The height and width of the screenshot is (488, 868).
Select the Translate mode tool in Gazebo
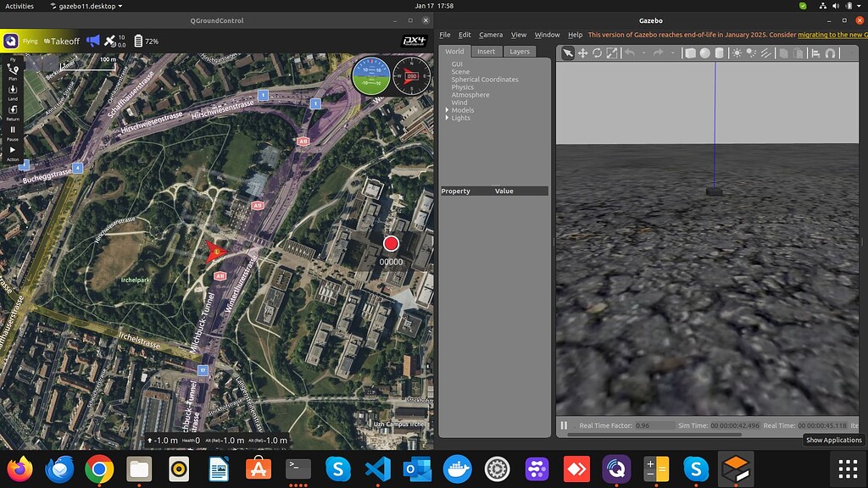(x=583, y=53)
